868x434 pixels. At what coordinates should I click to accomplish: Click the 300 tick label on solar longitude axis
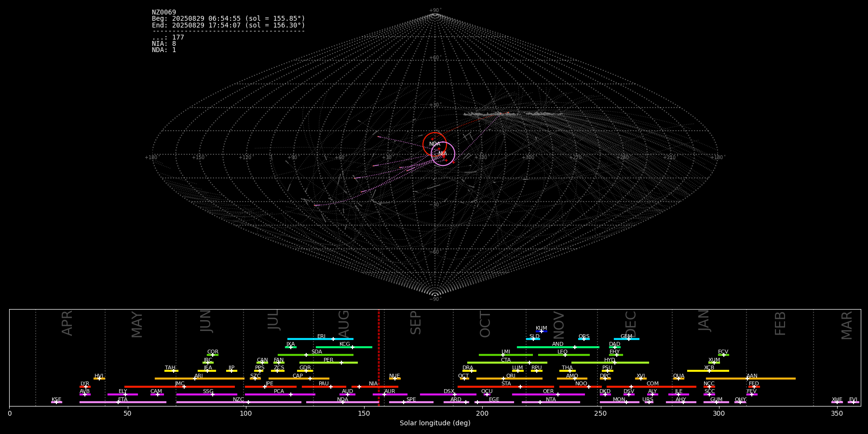coord(719,414)
